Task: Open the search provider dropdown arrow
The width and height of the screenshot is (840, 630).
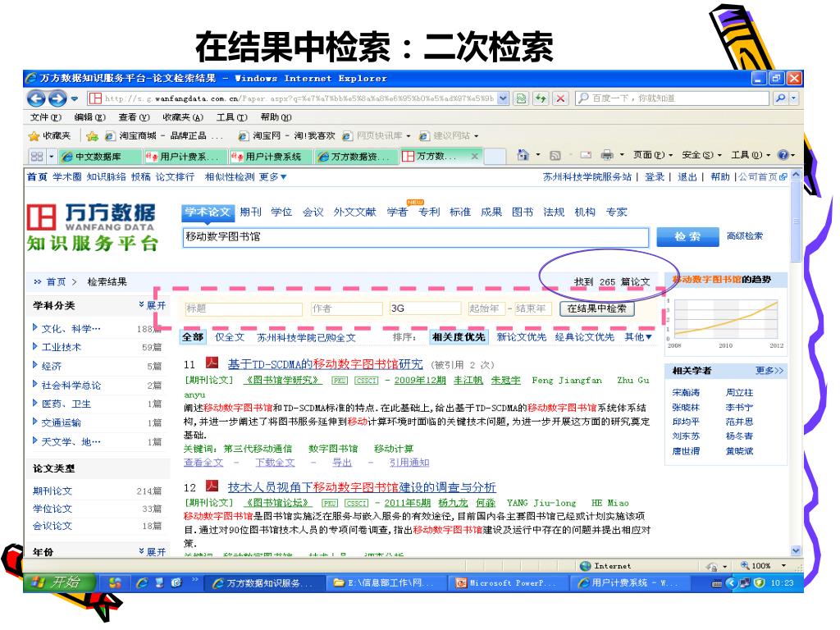Action: click(794, 98)
